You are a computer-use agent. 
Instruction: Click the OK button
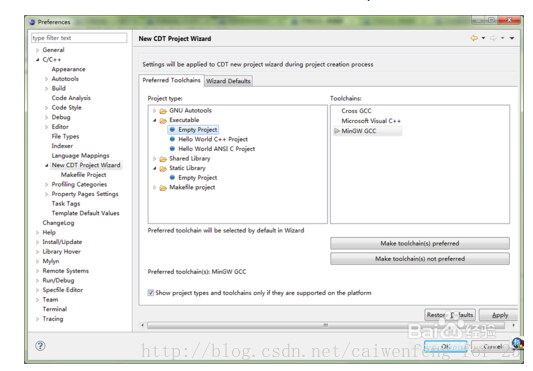(446, 347)
